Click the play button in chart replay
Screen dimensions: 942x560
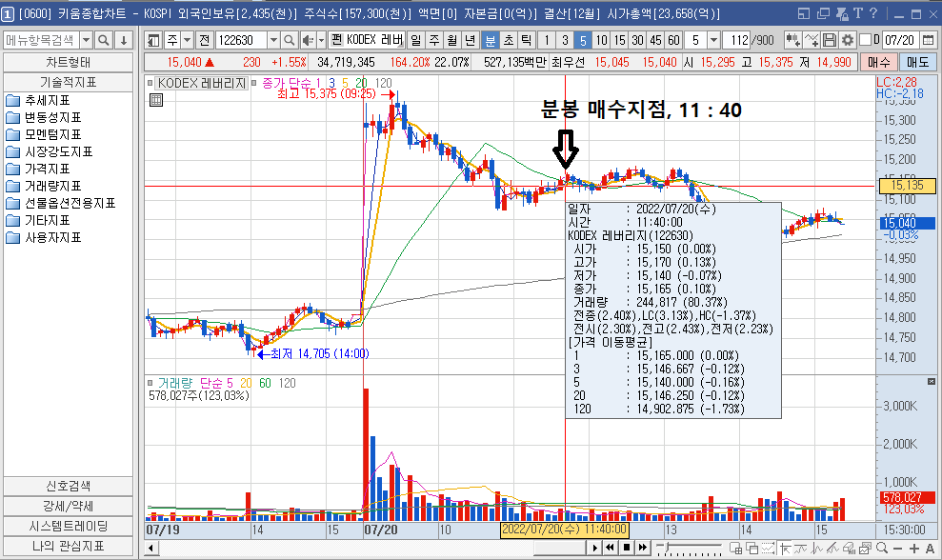[594, 548]
